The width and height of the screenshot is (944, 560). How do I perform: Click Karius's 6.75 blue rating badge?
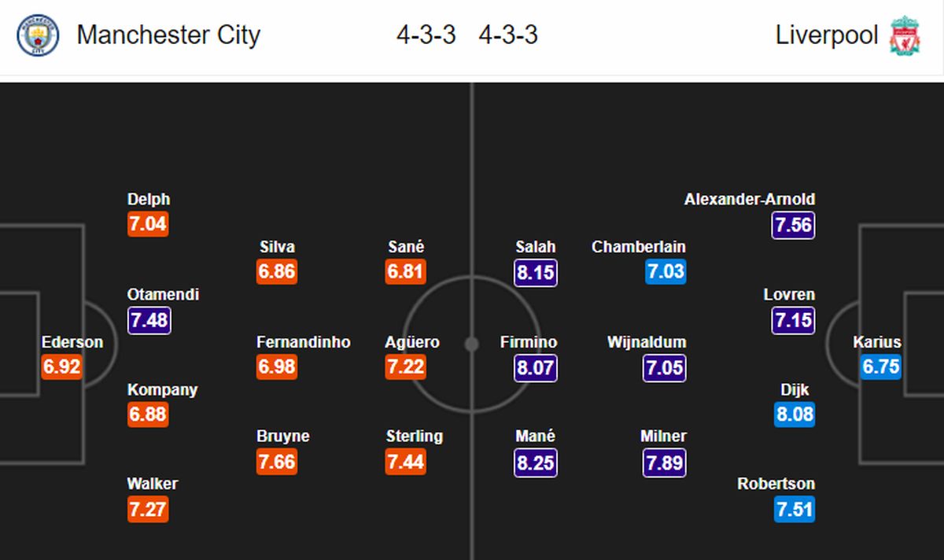click(x=880, y=367)
